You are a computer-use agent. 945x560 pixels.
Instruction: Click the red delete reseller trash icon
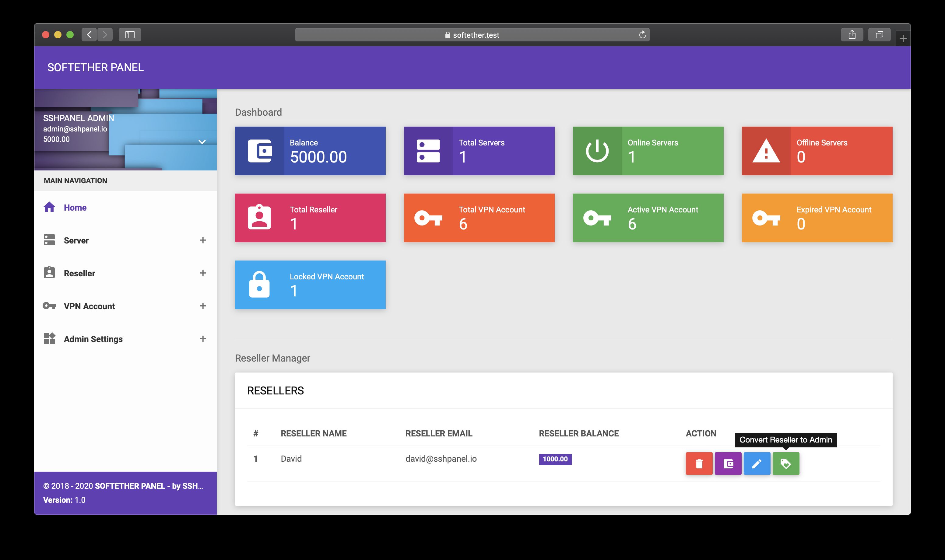[699, 464]
